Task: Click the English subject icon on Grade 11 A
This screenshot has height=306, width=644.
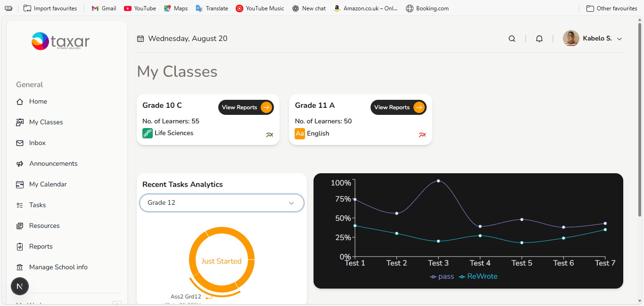Action: pos(300,134)
